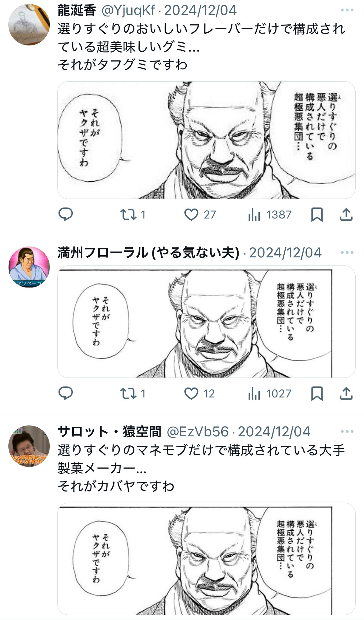Retweet 龍涎香's post with 1 retweet
The width and height of the screenshot is (364, 620).
[x=133, y=214]
